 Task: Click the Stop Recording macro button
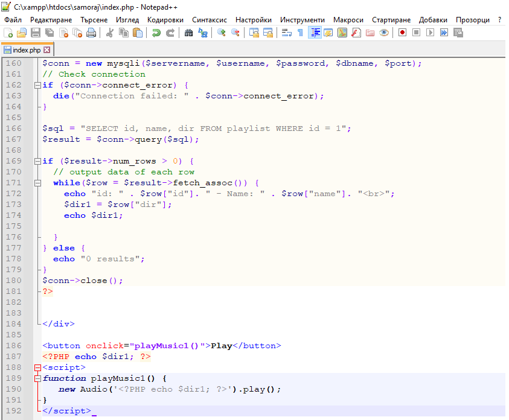[x=417, y=33]
